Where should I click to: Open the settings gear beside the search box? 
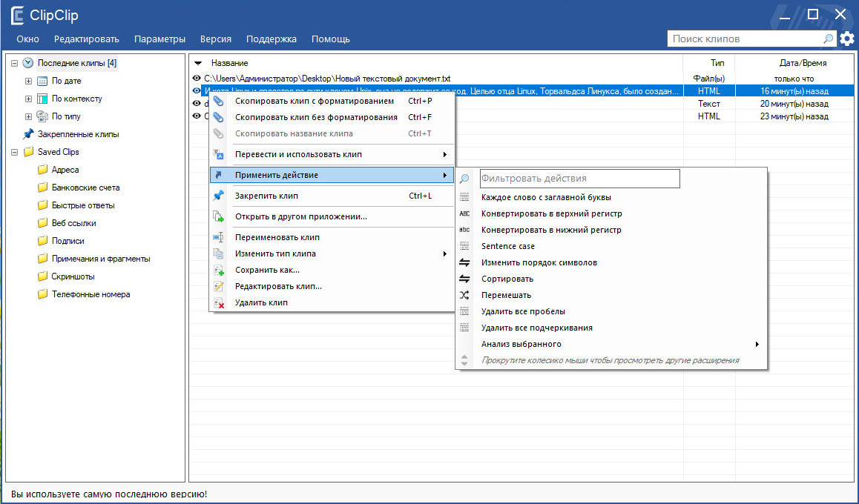[847, 39]
